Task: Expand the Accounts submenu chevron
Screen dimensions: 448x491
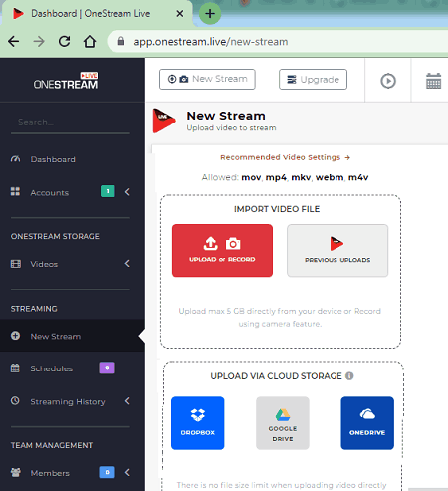Action: (x=127, y=192)
